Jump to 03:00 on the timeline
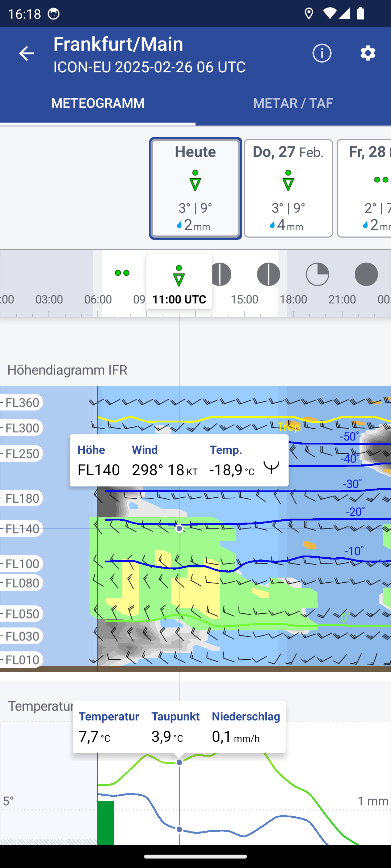Screen dimensions: 391x868 coord(49,299)
